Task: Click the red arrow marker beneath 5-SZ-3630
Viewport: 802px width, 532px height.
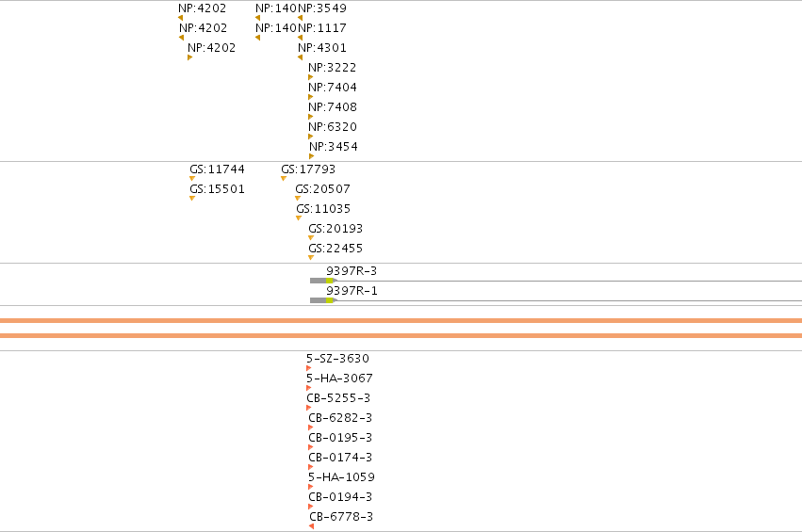Action: coord(308,368)
